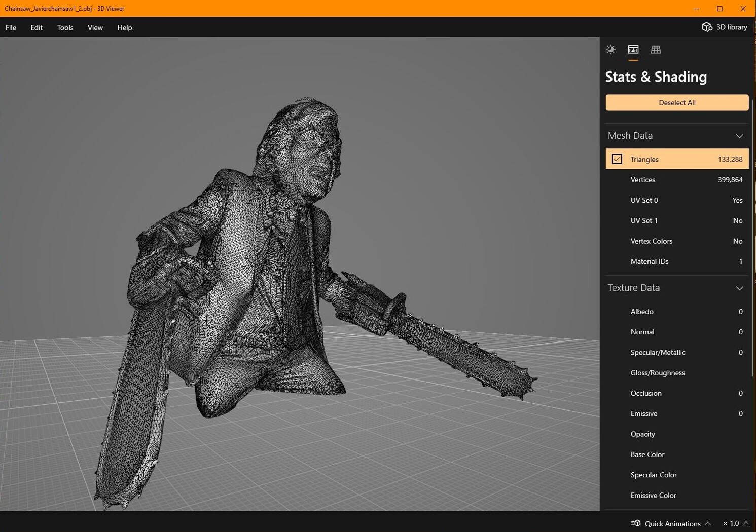Open the View menu
The height and width of the screenshot is (532, 756).
(x=95, y=27)
